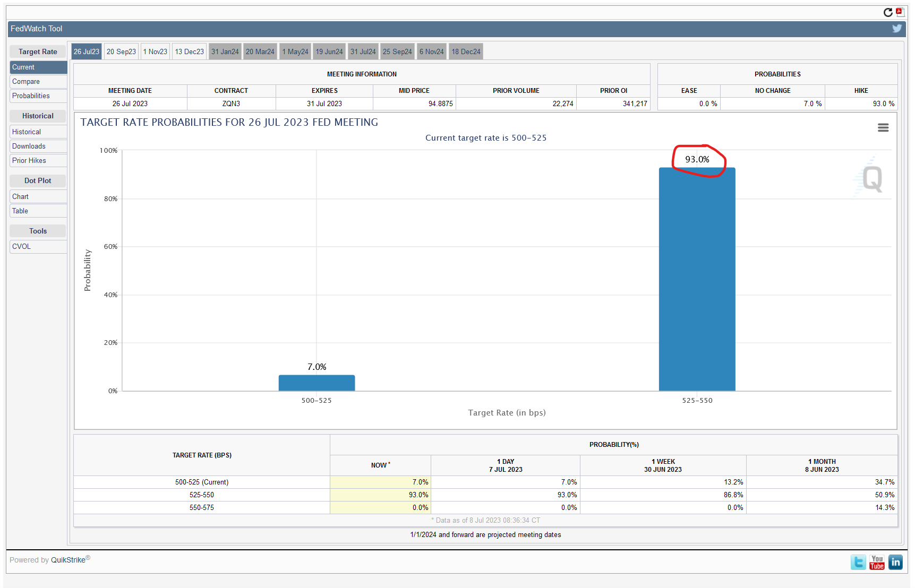The width and height of the screenshot is (915, 588).
Task: Open Prior Hikes sidebar item
Action: (x=29, y=161)
